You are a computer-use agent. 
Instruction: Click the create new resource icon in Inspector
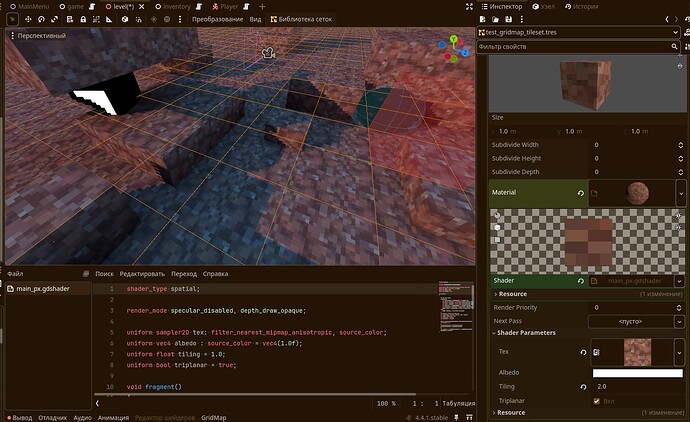click(483, 19)
